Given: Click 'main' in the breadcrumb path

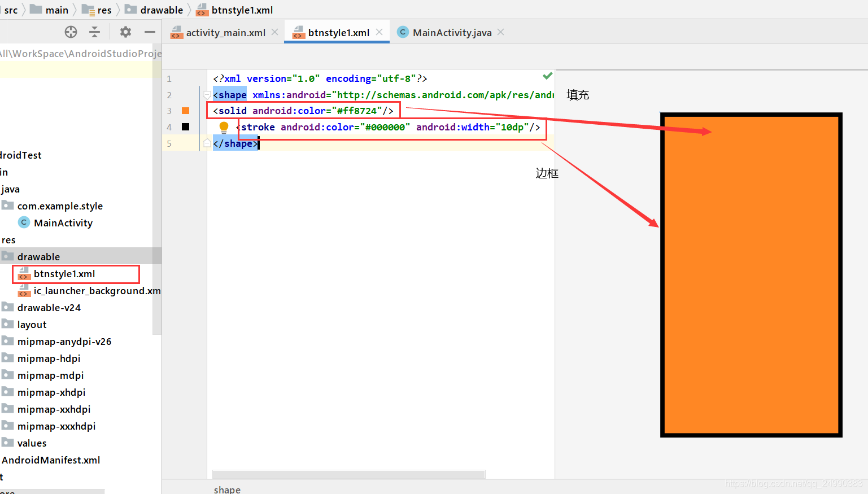Looking at the screenshot, I should tap(56, 10).
